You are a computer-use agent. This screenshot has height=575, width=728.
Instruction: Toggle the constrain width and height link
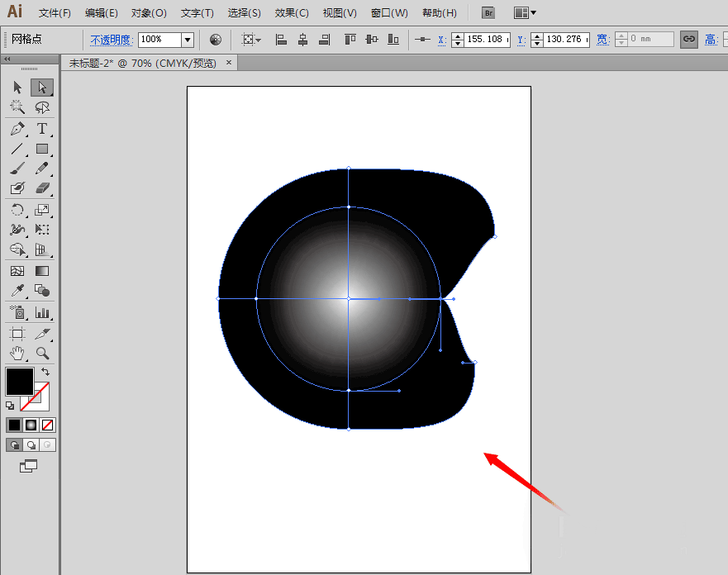click(688, 39)
